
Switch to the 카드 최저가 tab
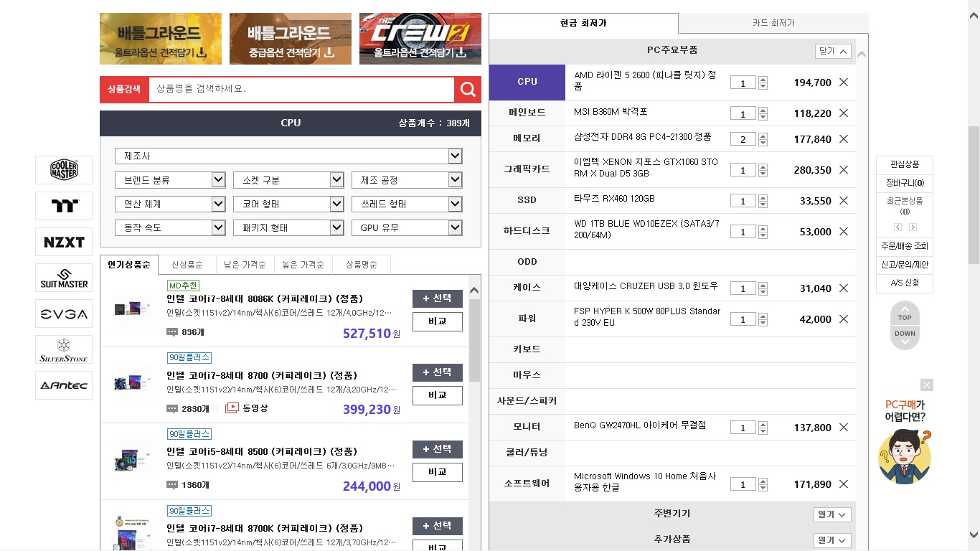coord(773,23)
